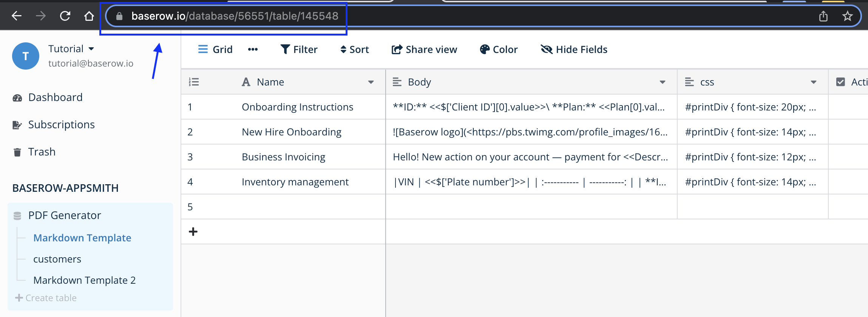Open the Grid view selector
The width and height of the screenshot is (868, 317).
point(215,50)
